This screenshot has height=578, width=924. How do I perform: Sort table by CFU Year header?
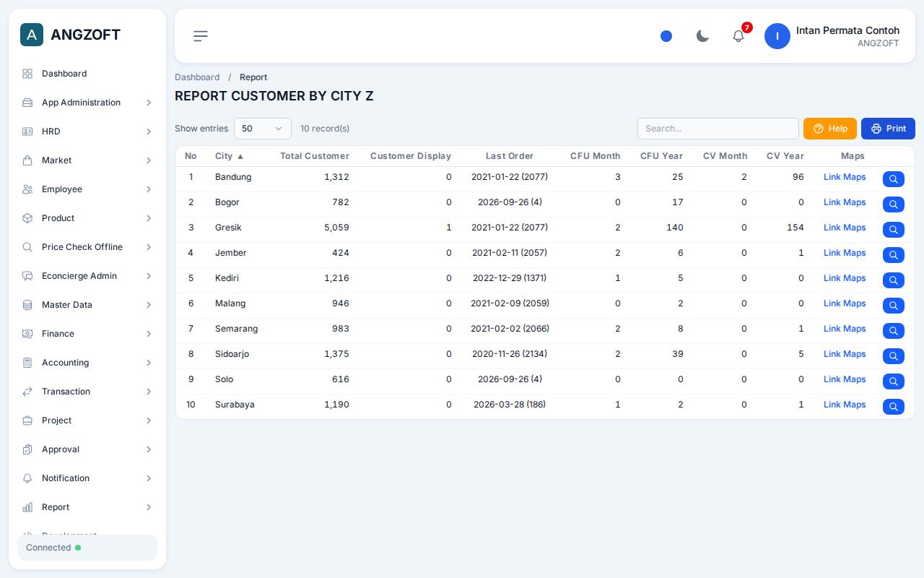(661, 156)
